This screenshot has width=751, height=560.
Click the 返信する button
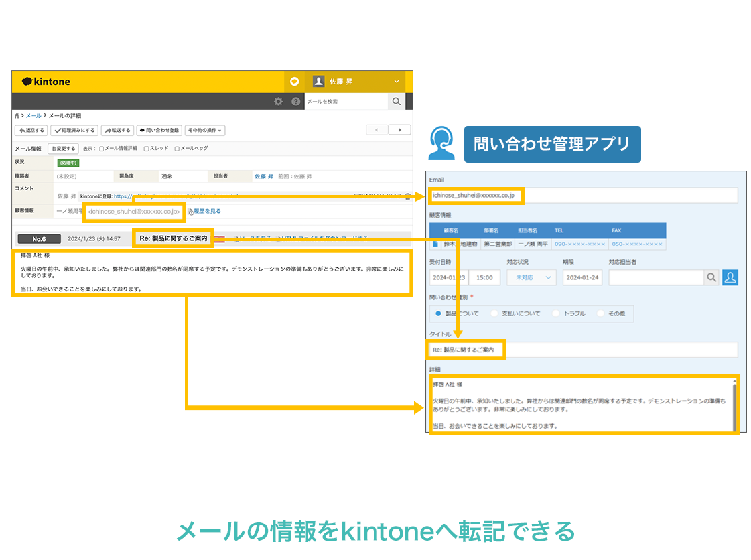31,131
